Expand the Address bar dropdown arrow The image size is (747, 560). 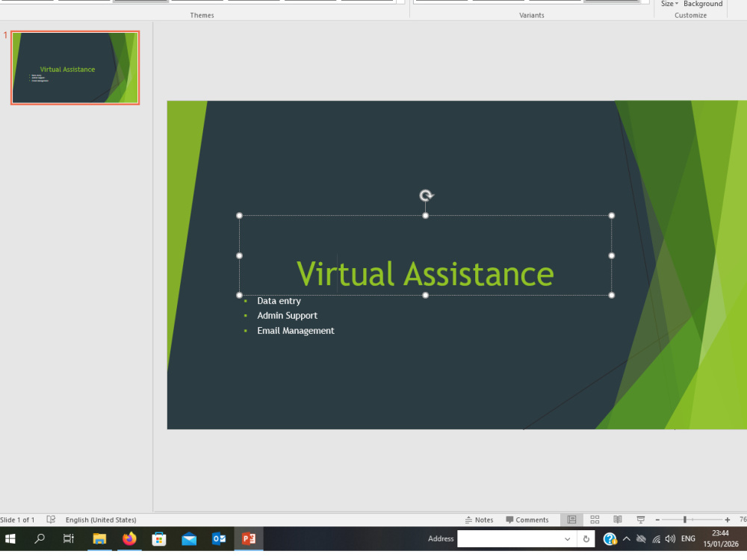[568, 539]
